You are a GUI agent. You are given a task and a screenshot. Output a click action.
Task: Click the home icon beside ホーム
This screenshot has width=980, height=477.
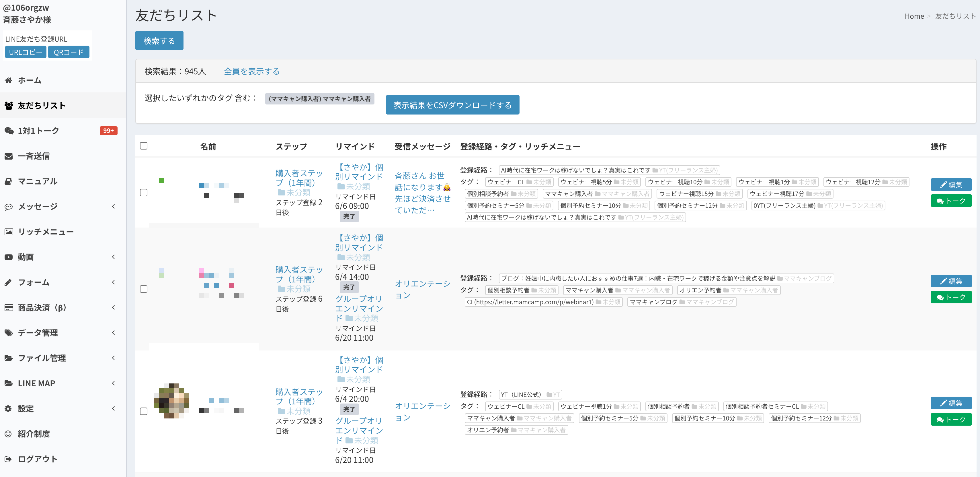8,80
